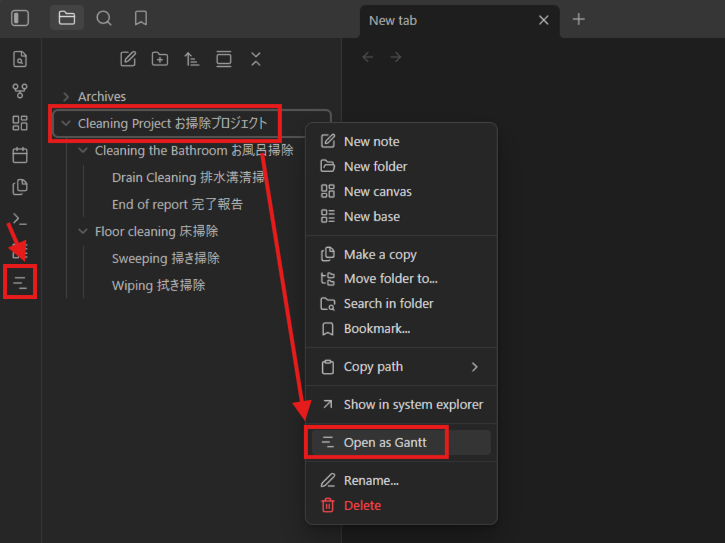This screenshot has width=725, height=543.
Task: Choose New base in context menu
Action: click(x=401, y=216)
